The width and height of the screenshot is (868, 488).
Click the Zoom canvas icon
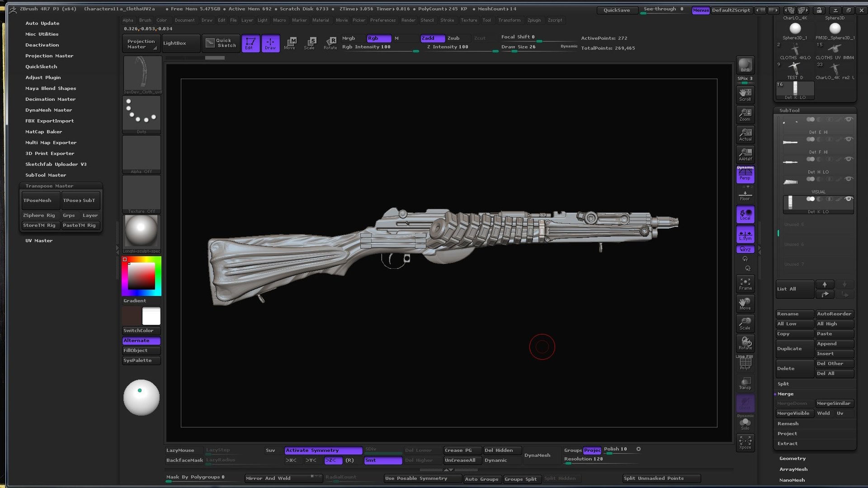click(745, 114)
